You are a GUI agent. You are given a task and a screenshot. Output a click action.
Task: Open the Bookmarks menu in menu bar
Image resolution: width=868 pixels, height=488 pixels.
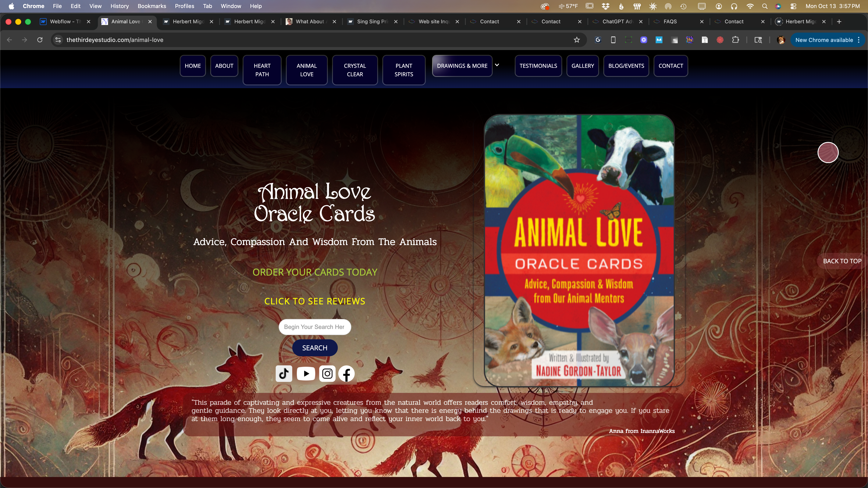(152, 6)
